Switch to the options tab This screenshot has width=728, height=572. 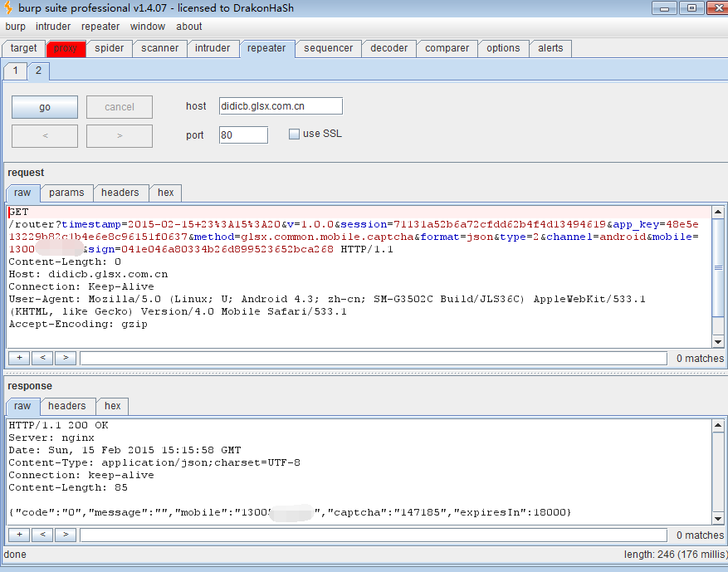pyautogui.click(x=503, y=48)
